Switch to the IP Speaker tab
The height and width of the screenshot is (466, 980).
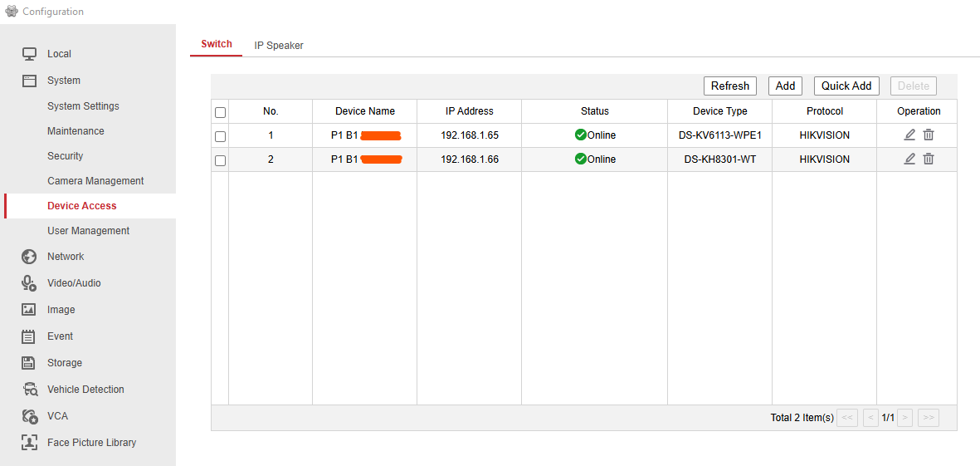click(x=279, y=46)
